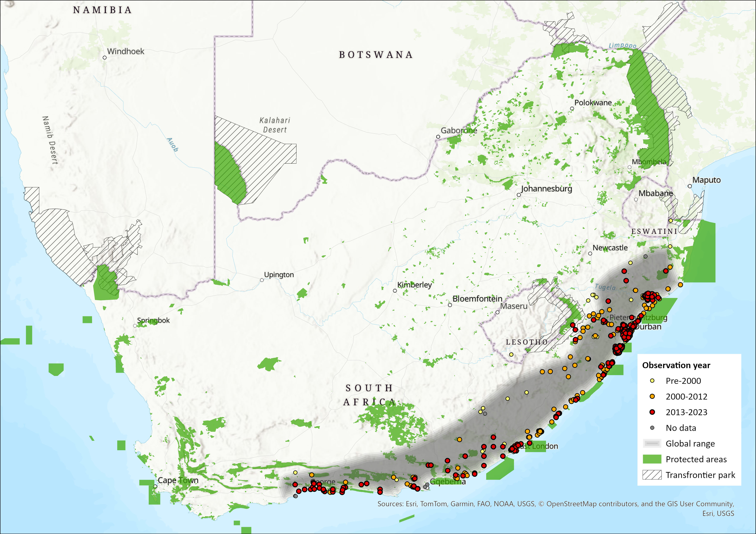This screenshot has height=534, width=756.
Task: Click the Pre-2000 yellow legend dot
Action: click(652, 381)
